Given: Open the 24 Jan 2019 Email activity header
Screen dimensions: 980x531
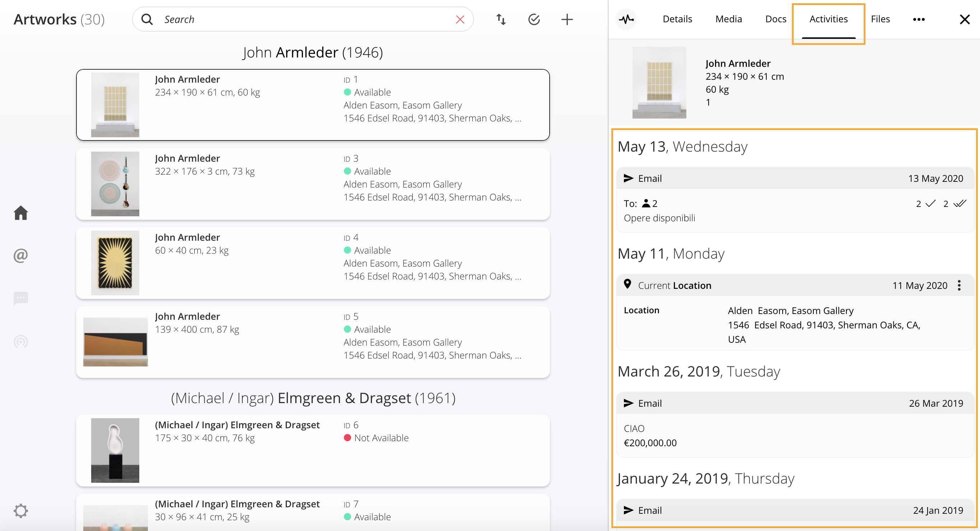Looking at the screenshot, I should 794,510.
